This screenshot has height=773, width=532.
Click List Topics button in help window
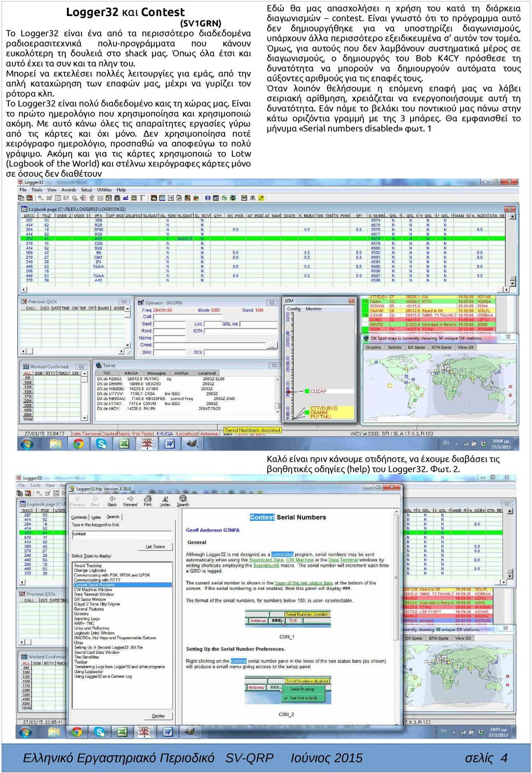[155, 546]
